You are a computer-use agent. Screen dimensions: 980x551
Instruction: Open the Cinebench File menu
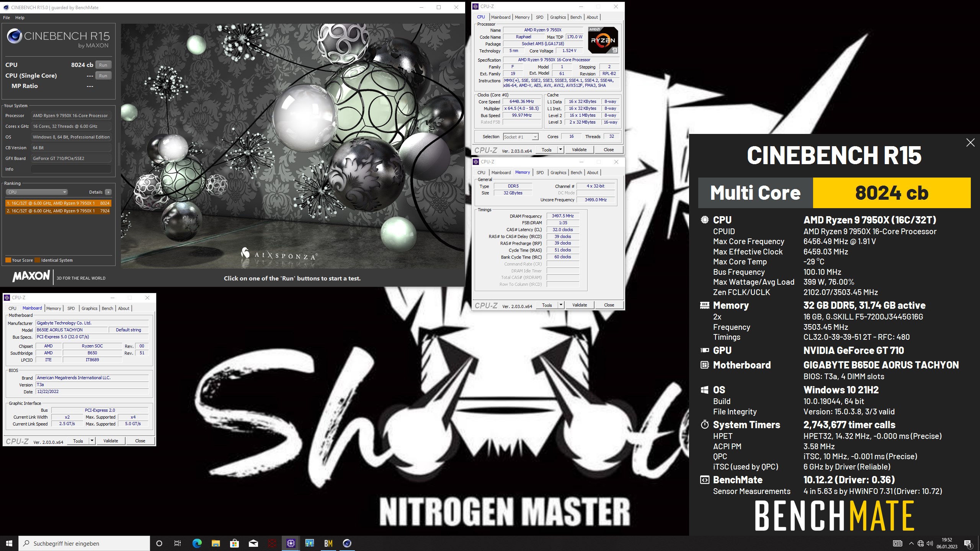(7, 18)
